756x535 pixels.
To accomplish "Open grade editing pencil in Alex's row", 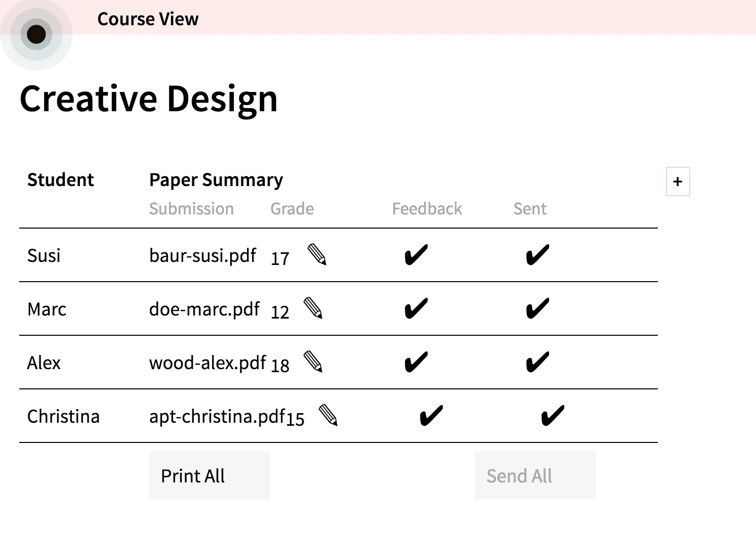I will (x=313, y=362).
